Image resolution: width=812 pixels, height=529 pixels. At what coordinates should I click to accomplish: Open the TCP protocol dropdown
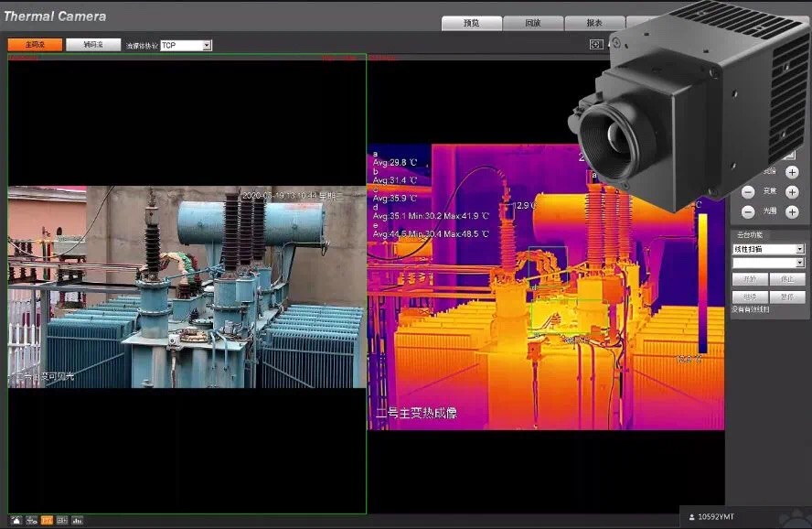click(x=207, y=45)
